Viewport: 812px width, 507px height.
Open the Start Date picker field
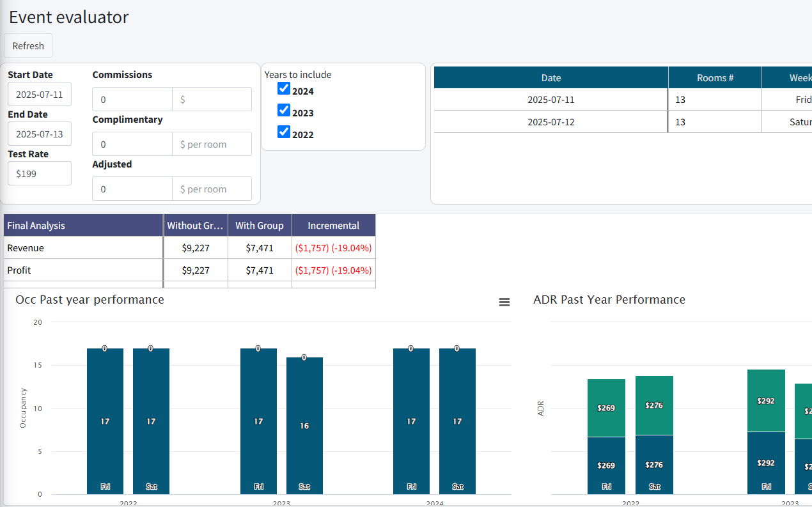(40, 94)
